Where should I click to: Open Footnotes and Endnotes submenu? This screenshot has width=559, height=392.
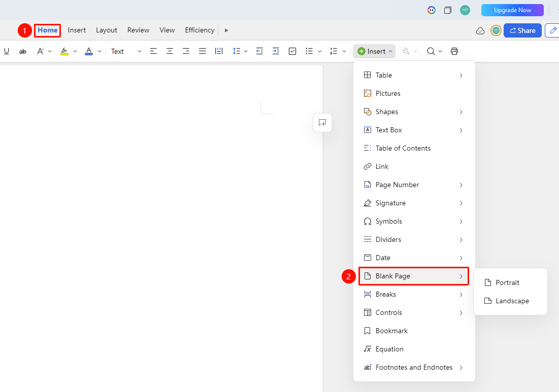[x=414, y=368]
